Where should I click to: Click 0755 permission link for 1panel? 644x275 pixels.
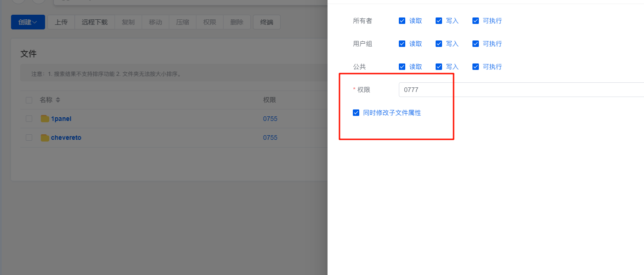[270, 119]
